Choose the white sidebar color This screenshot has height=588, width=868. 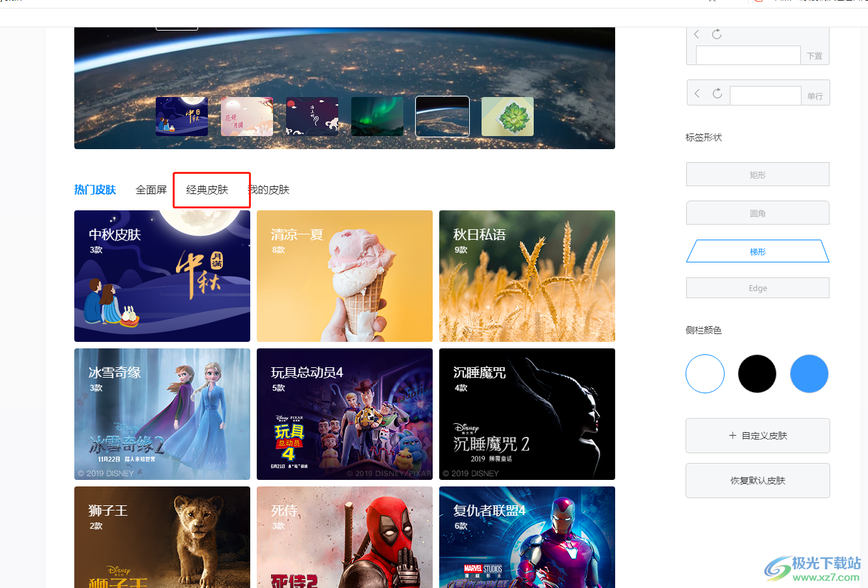705,374
